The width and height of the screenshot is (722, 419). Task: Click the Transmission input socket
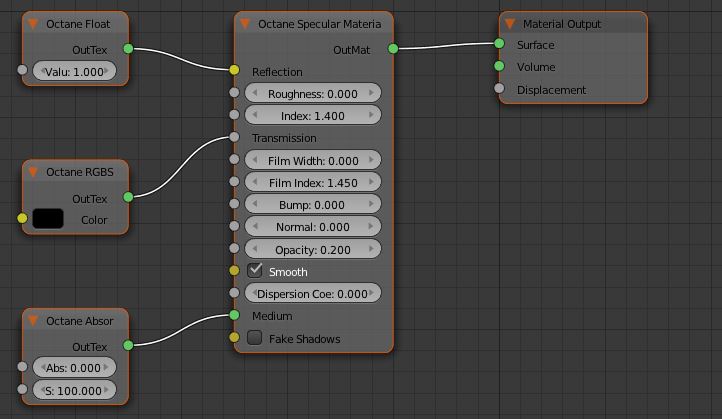tap(234, 137)
